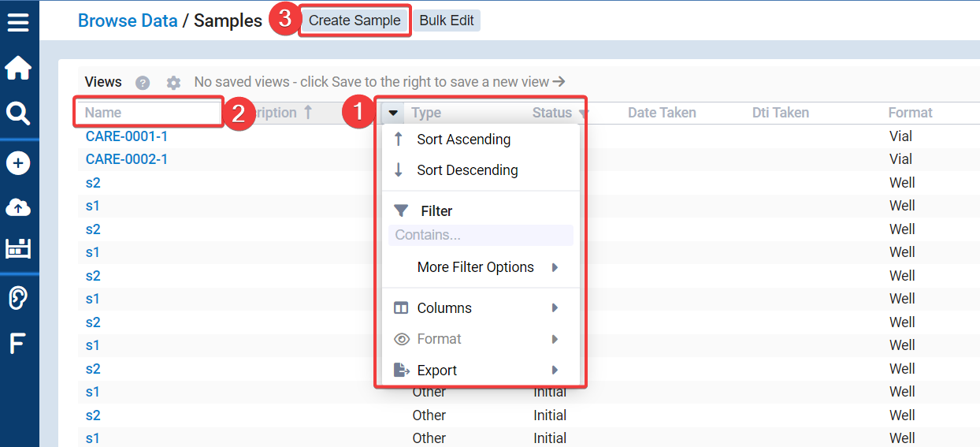Click the Browse Data breadcrumb link

[128, 20]
